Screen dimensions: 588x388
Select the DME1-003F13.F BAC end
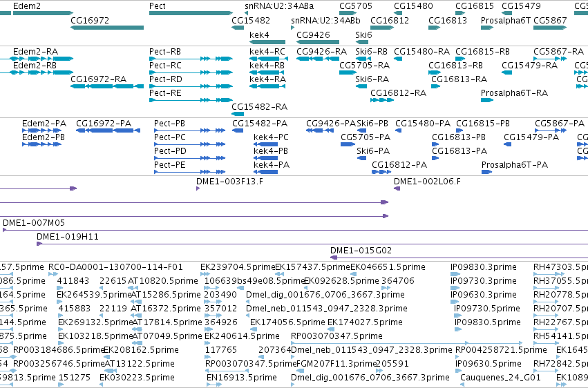tap(198, 188)
